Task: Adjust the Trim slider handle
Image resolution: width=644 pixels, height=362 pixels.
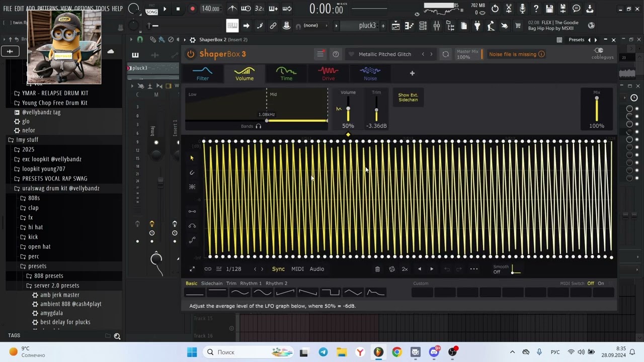Action: click(376, 111)
